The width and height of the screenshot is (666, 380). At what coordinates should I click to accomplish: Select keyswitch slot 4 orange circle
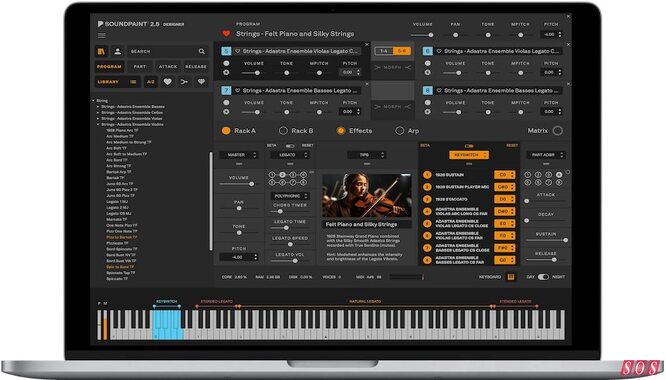[427, 211]
